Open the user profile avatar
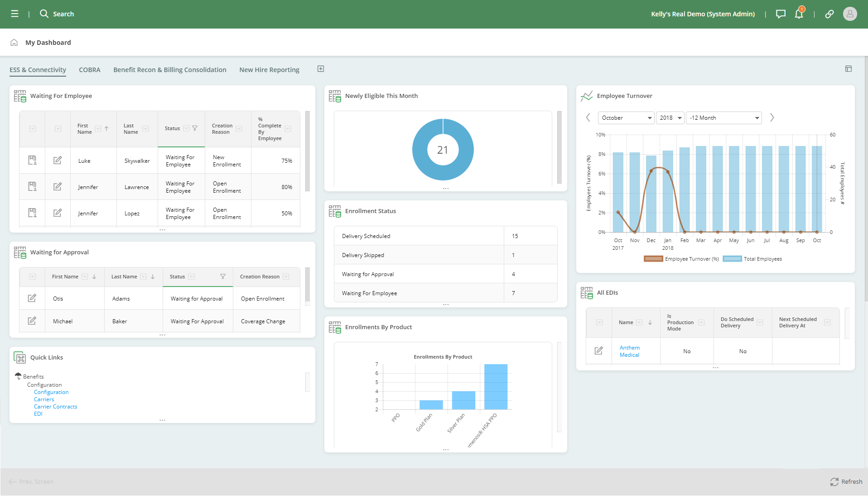868x496 pixels. 850,14
